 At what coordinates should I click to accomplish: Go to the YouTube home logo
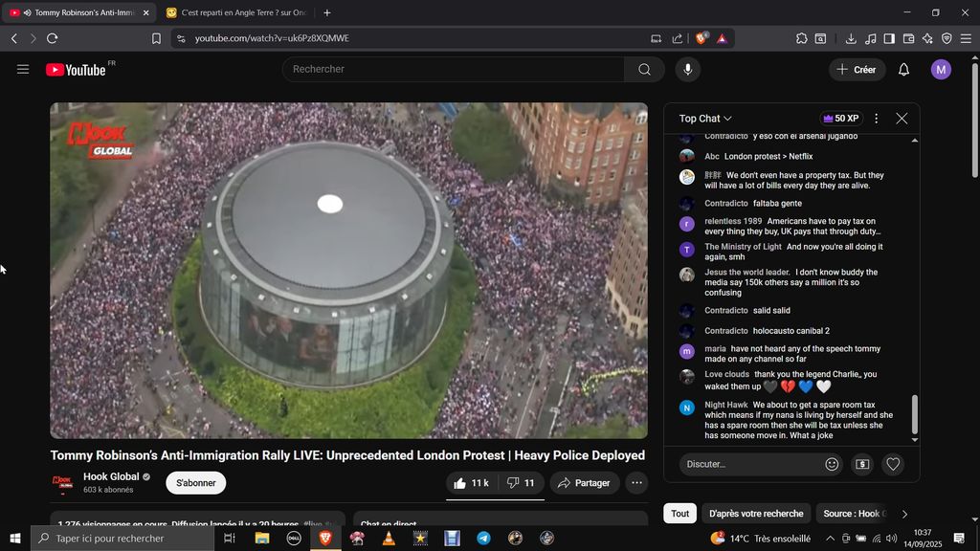click(x=76, y=69)
